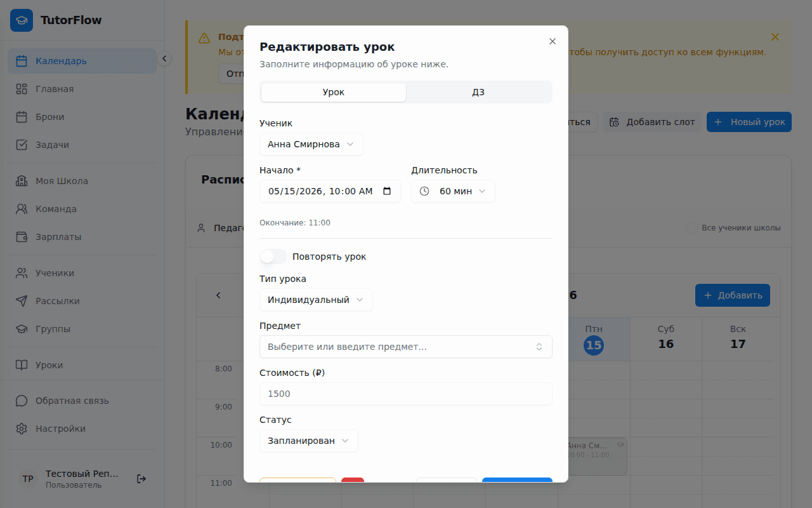The image size is (812, 508).
Task: Open Уроки in the sidebar
Action: tap(82, 365)
